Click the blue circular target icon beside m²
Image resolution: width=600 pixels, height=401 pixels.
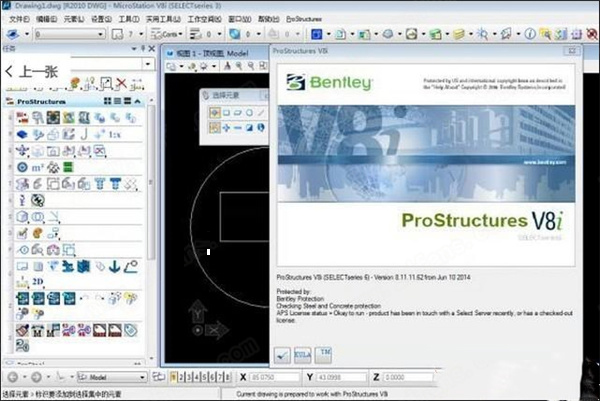click(x=23, y=168)
